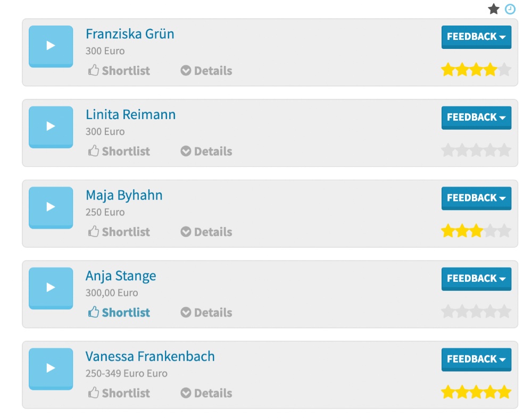Screen dimensions: 532x418
Task: Click Maja Byhahn's video thumbnail
Action: (51, 207)
